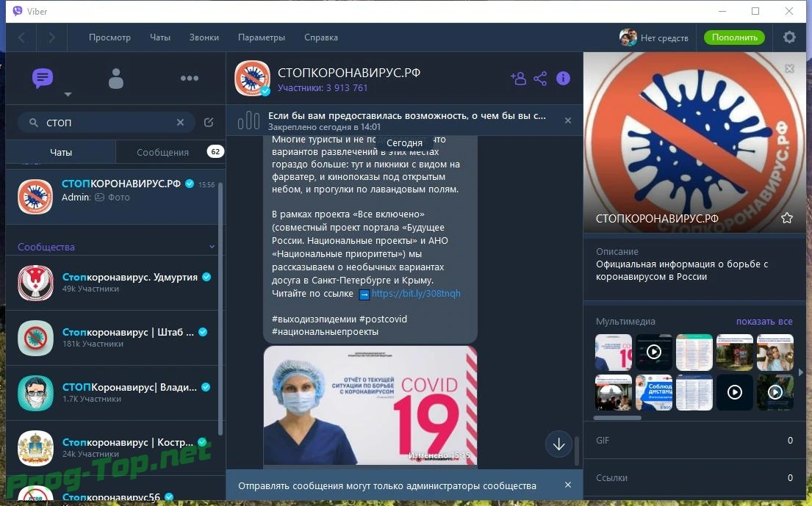
Task: Open the GIF media category row
Action: pos(694,441)
